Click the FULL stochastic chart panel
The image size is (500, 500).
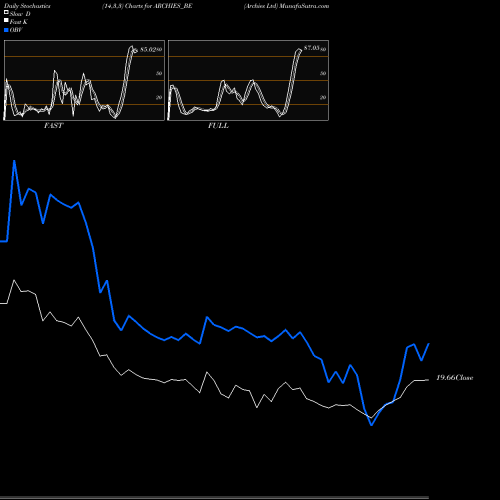pyautogui.click(x=248, y=80)
